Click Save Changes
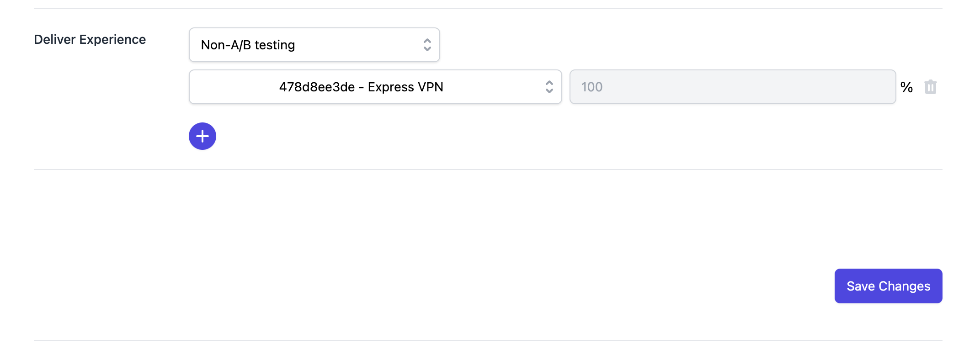Viewport: 980px width, 360px height. point(888,286)
